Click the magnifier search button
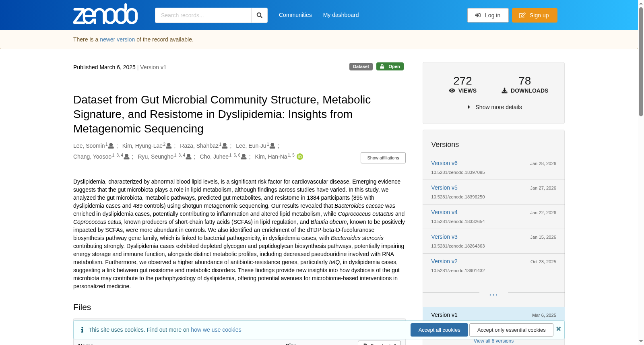 click(259, 15)
